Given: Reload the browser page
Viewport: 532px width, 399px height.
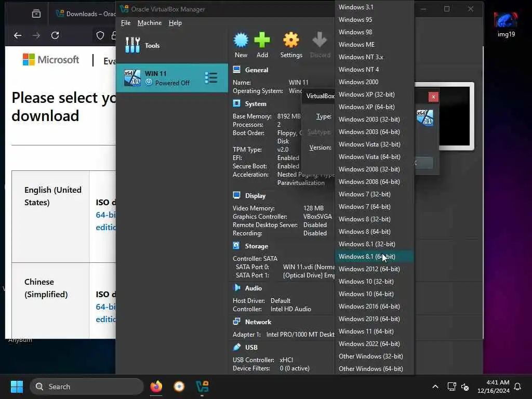Looking at the screenshot, I should [55, 35].
